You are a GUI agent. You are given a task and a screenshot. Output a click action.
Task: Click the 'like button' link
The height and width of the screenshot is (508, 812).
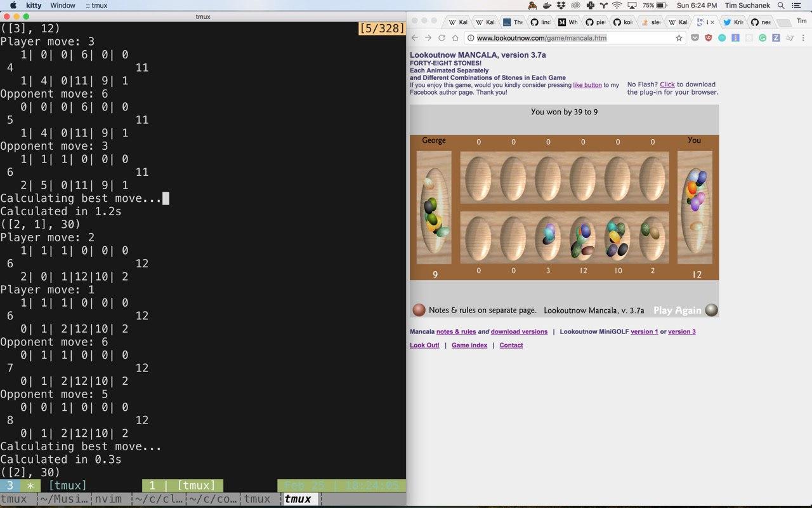coord(587,85)
